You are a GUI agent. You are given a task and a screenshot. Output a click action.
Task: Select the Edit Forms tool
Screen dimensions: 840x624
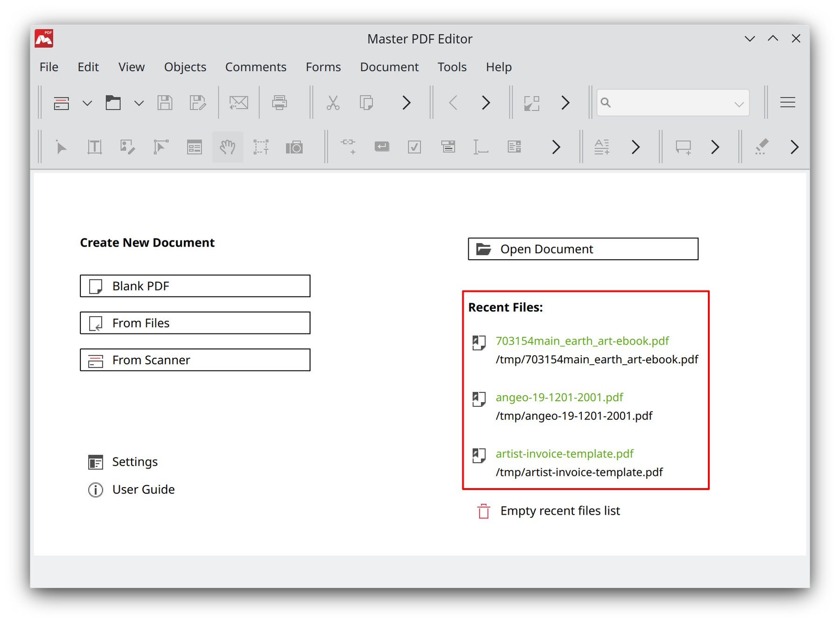194,148
